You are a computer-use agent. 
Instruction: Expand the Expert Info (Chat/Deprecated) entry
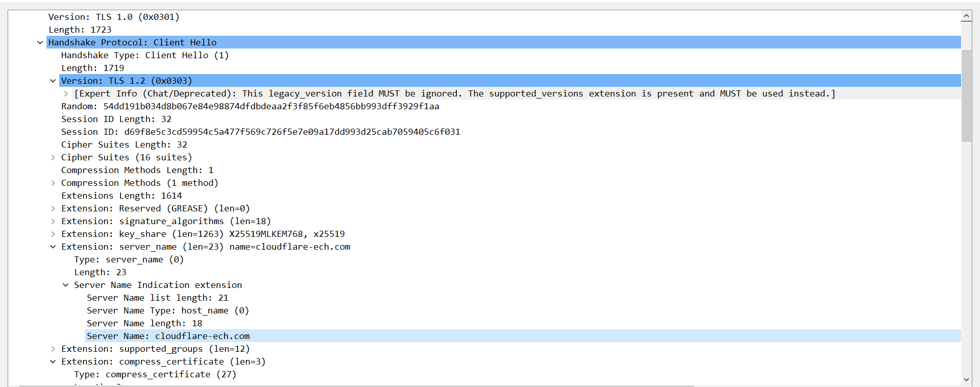66,93
